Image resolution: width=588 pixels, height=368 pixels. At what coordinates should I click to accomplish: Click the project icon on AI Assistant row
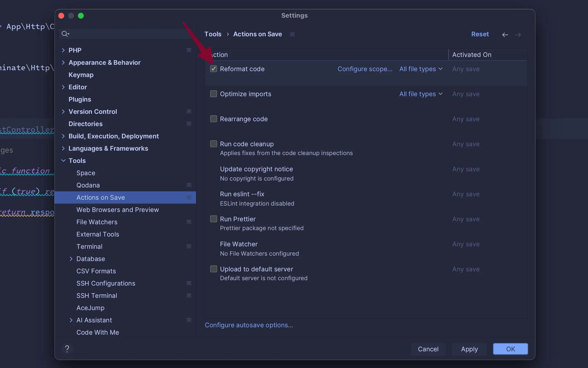pos(189,320)
